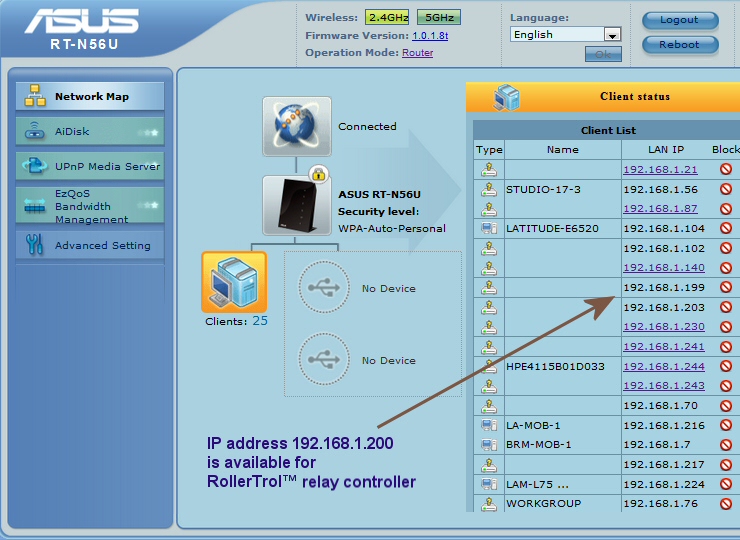
Task: Open the Network Map menu item
Action: (90, 96)
